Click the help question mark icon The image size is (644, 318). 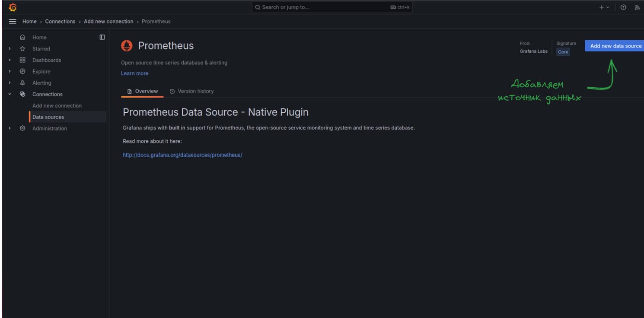click(623, 7)
